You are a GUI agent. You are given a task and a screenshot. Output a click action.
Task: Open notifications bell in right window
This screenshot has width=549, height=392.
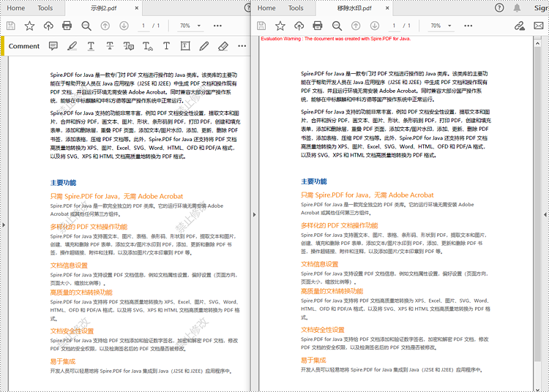tap(517, 8)
